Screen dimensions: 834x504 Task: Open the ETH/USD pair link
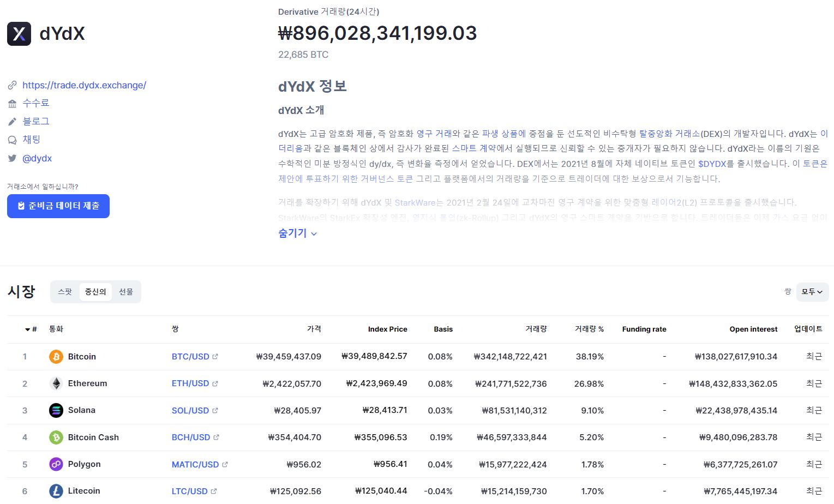click(x=190, y=383)
